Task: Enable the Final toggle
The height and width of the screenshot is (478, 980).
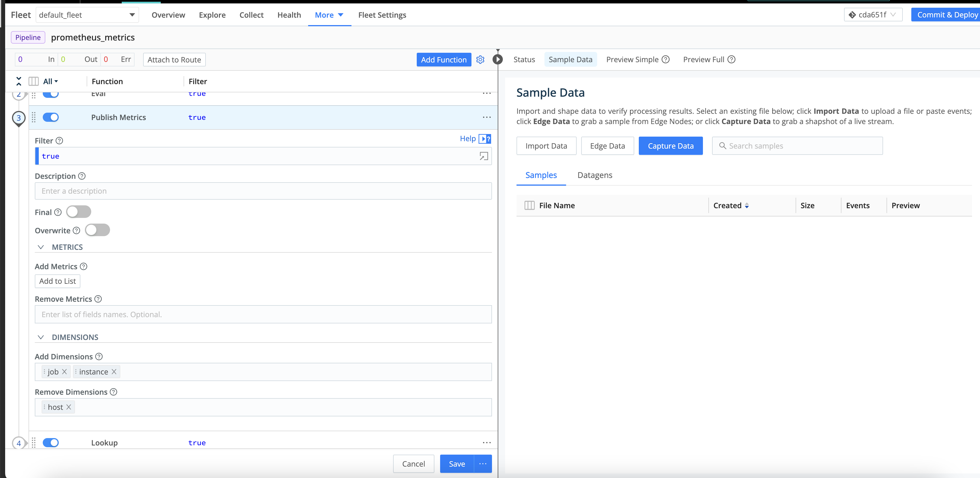Action: point(79,212)
